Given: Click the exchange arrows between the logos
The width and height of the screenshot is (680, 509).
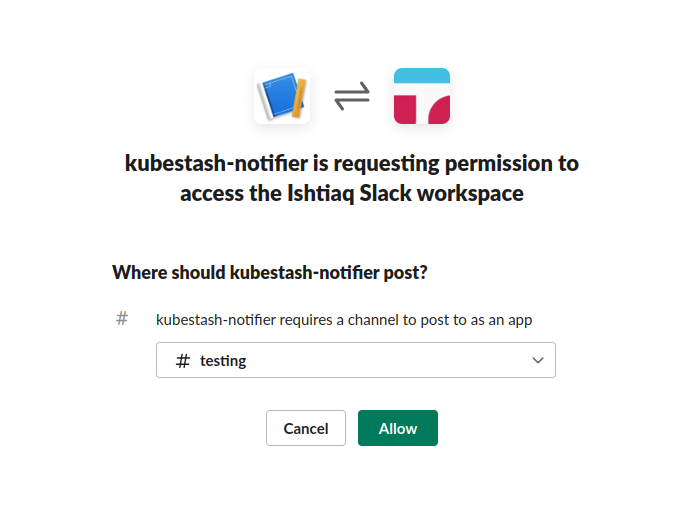Looking at the screenshot, I should [352, 96].
